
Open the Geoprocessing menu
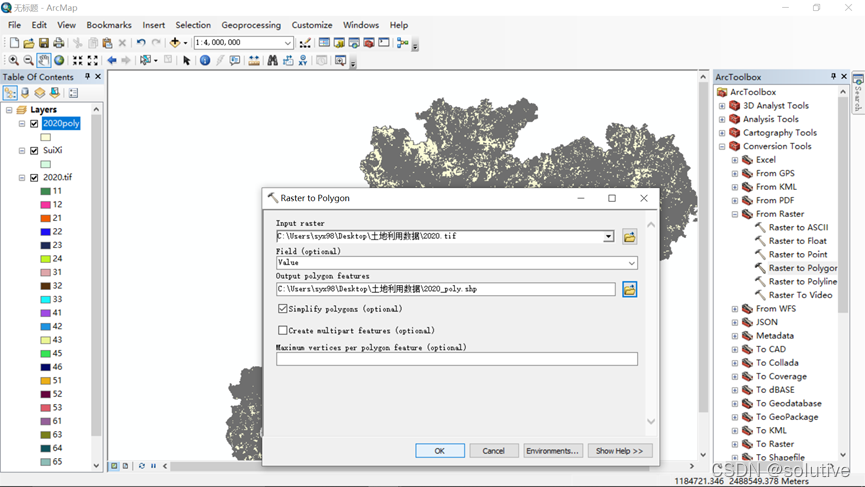point(251,25)
